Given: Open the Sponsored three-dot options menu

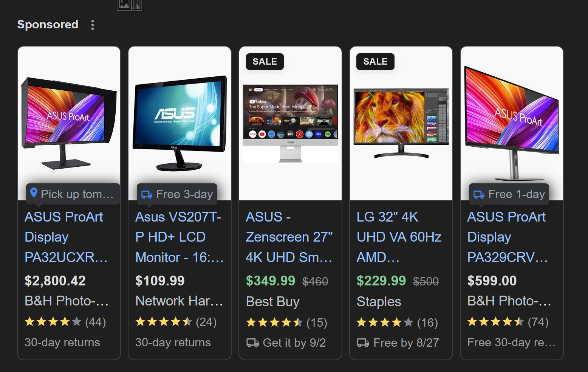Looking at the screenshot, I should pyautogui.click(x=93, y=25).
